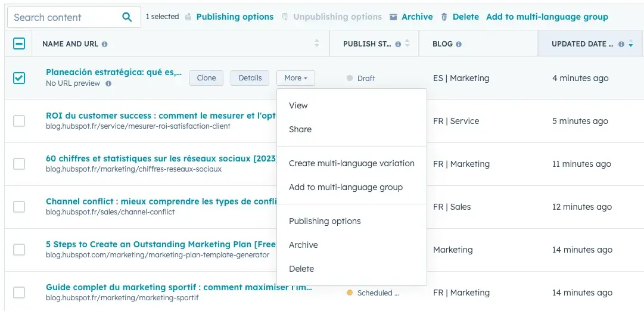Click the Delete trash icon in toolbar

coord(444,17)
